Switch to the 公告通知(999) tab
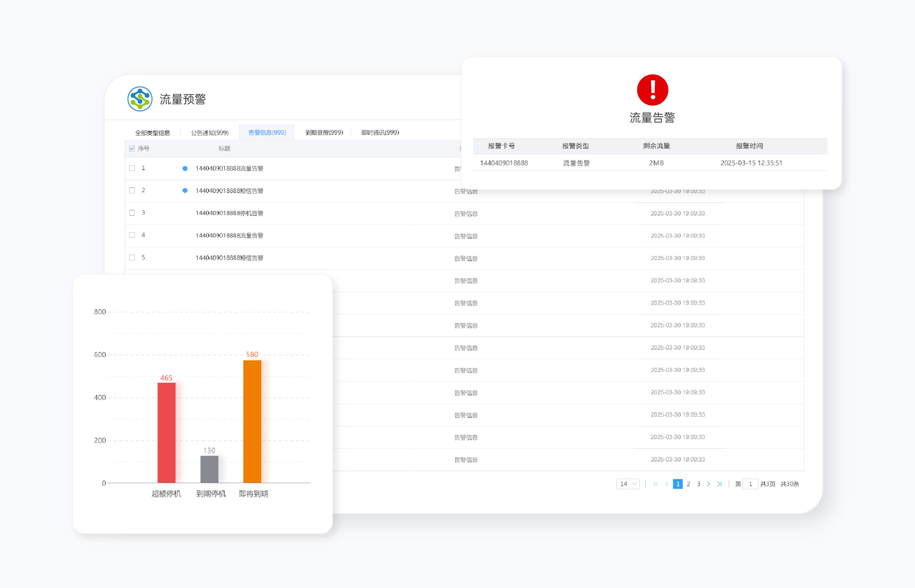 [x=210, y=133]
